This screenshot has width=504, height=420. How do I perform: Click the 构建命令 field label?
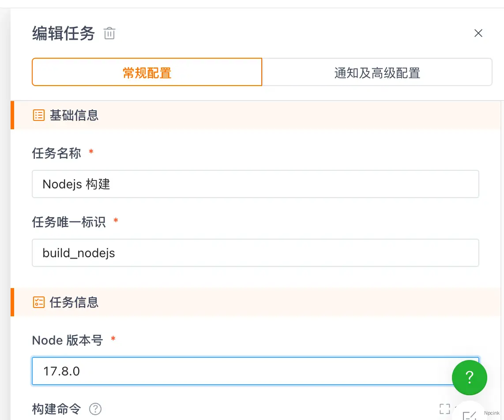click(56, 409)
